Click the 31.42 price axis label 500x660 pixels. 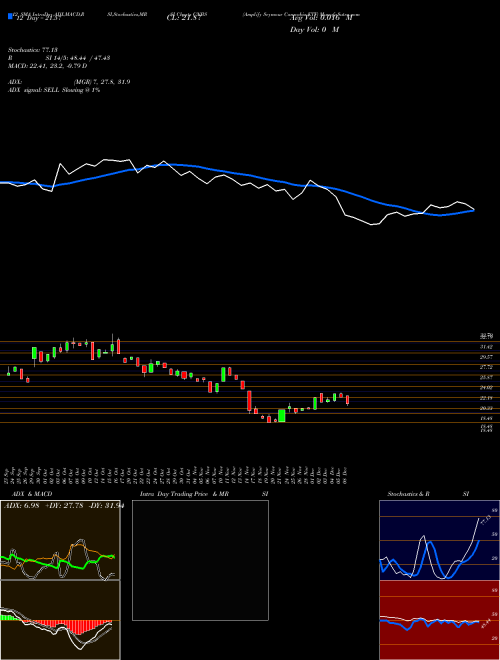tap(487, 347)
